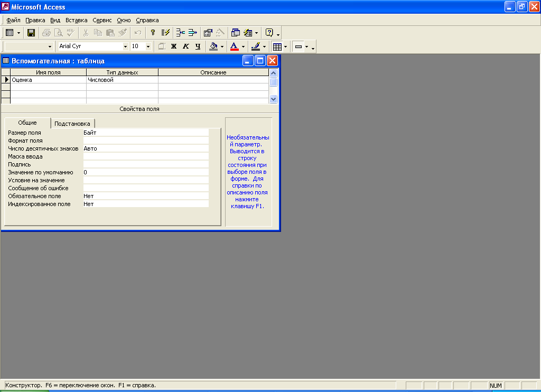Click the Insert Rows icon
Image resolution: width=541 pixels, height=392 pixels.
coord(181,33)
